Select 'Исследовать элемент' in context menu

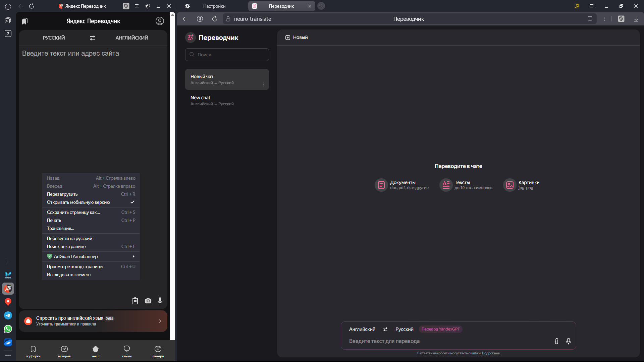point(91,275)
